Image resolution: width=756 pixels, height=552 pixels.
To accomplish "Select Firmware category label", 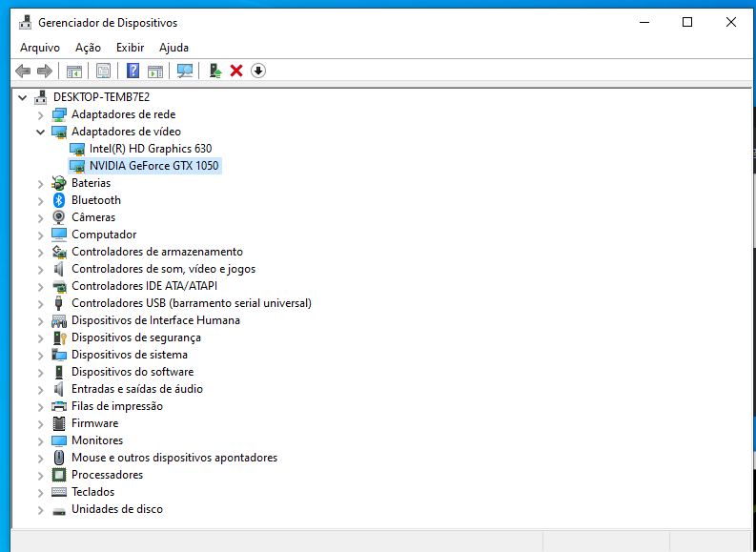I will [x=94, y=423].
